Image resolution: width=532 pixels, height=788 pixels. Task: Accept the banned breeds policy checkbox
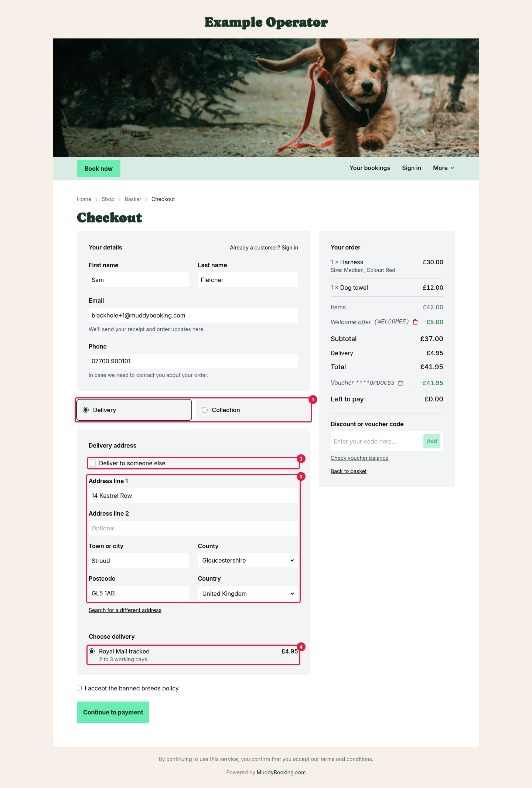pyautogui.click(x=79, y=688)
